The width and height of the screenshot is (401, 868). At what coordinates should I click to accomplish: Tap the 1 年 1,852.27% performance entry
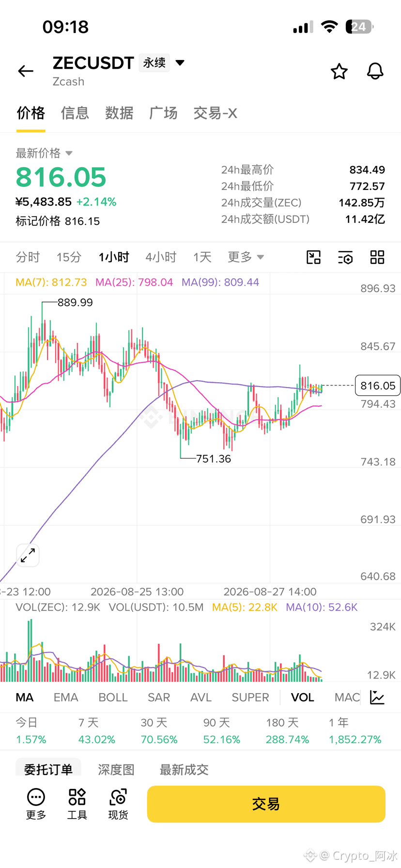[x=355, y=731]
